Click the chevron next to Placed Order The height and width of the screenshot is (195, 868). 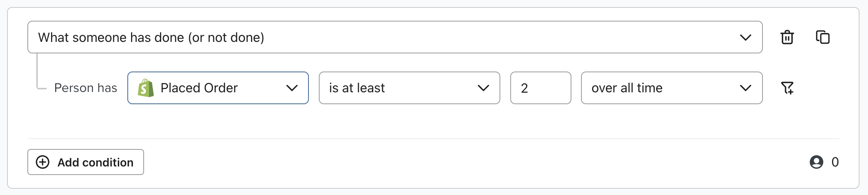(292, 88)
